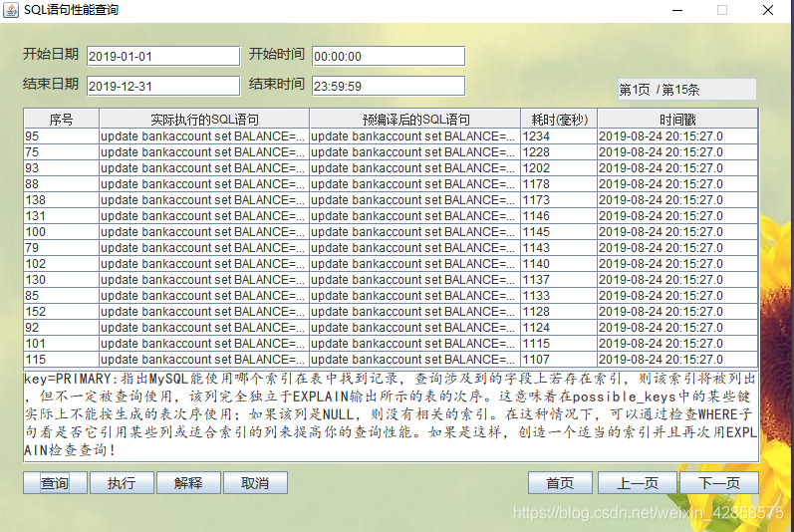
Task: Click the 耗时 cell 1107
Action: [x=559, y=360]
